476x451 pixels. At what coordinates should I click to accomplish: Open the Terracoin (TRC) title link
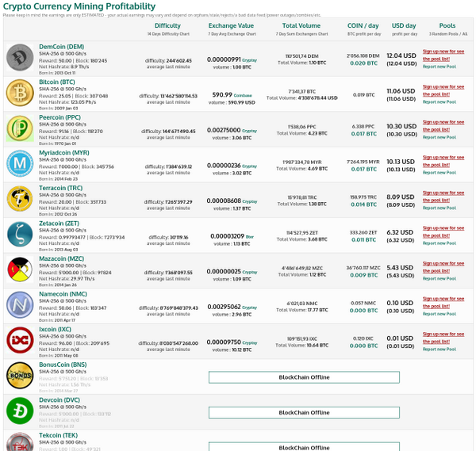pos(61,188)
